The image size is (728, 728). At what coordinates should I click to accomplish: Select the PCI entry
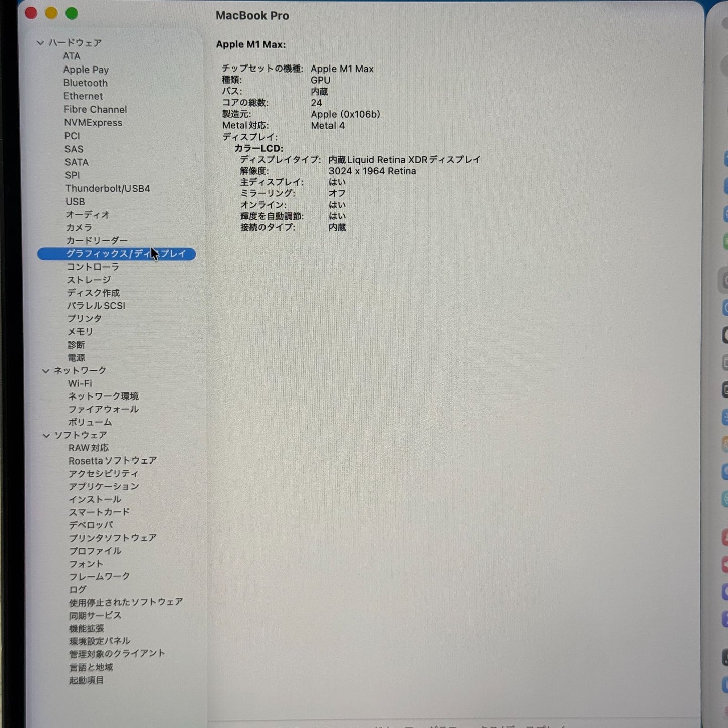(x=72, y=136)
